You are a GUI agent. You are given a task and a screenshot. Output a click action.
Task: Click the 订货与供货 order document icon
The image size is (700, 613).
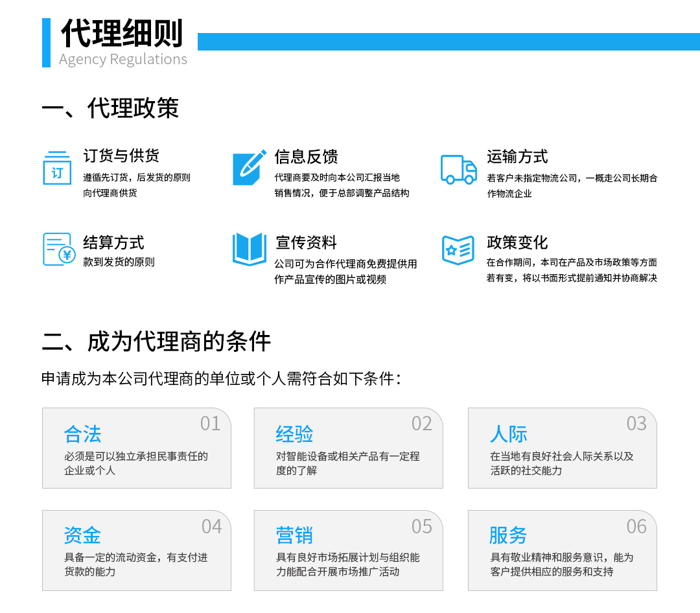(57, 168)
